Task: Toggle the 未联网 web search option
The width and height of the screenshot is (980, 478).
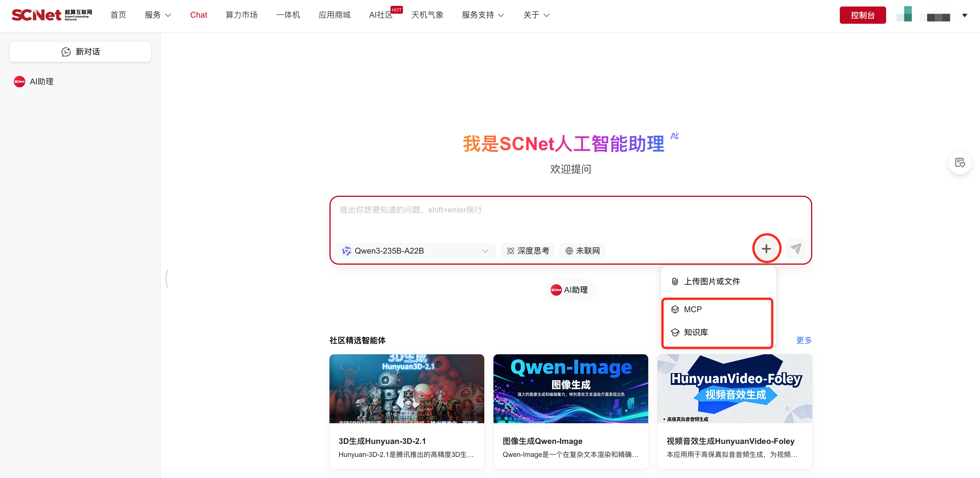Action: point(582,251)
